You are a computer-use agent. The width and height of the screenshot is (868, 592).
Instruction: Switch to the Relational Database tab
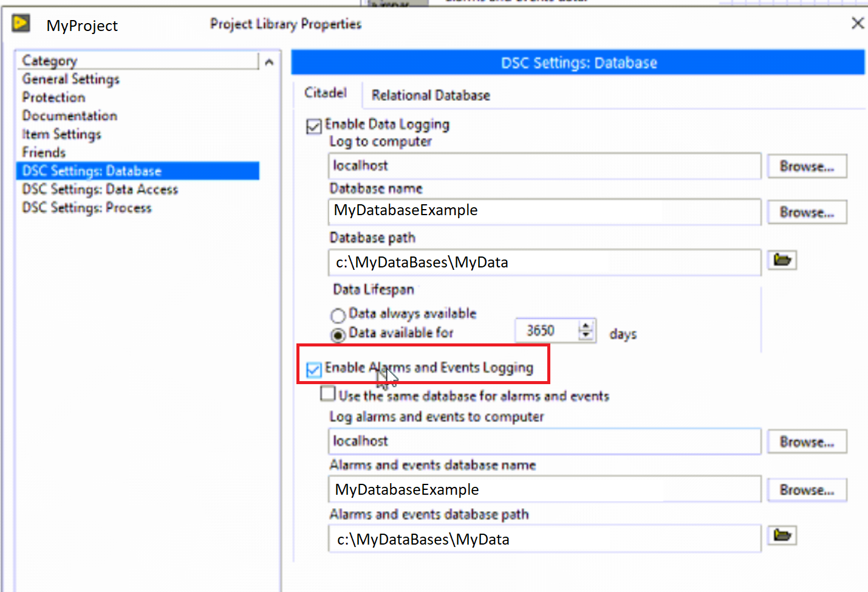(x=431, y=95)
